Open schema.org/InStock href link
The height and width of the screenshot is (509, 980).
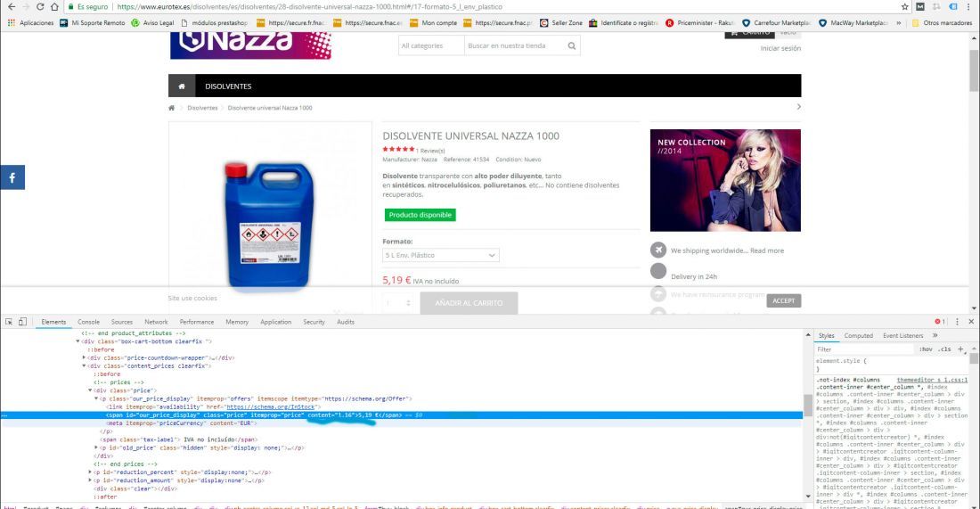click(270, 406)
